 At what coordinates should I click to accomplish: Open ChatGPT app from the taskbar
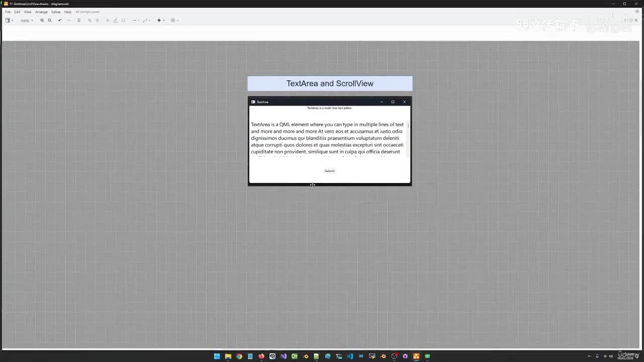[x=272, y=356]
